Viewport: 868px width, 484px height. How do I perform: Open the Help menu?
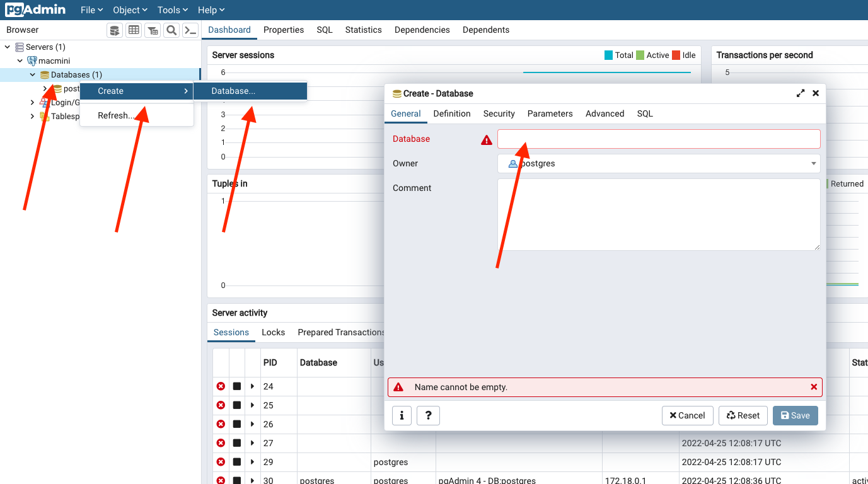coord(211,10)
